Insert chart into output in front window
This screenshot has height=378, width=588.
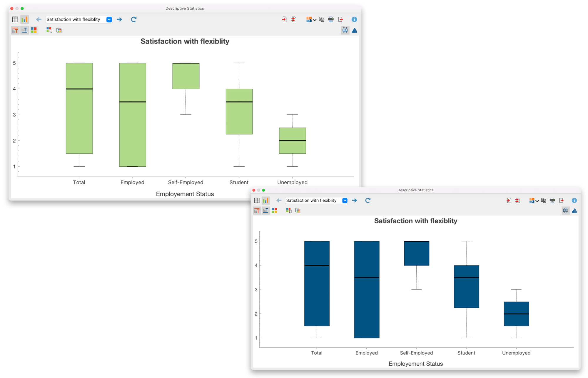pos(509,200)
